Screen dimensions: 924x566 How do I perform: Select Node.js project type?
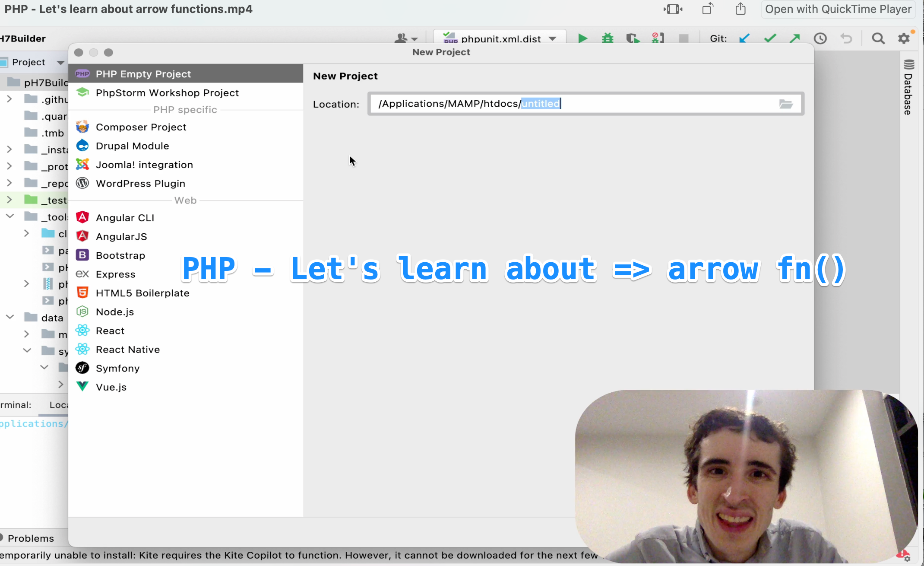click(x=186, y=312)
